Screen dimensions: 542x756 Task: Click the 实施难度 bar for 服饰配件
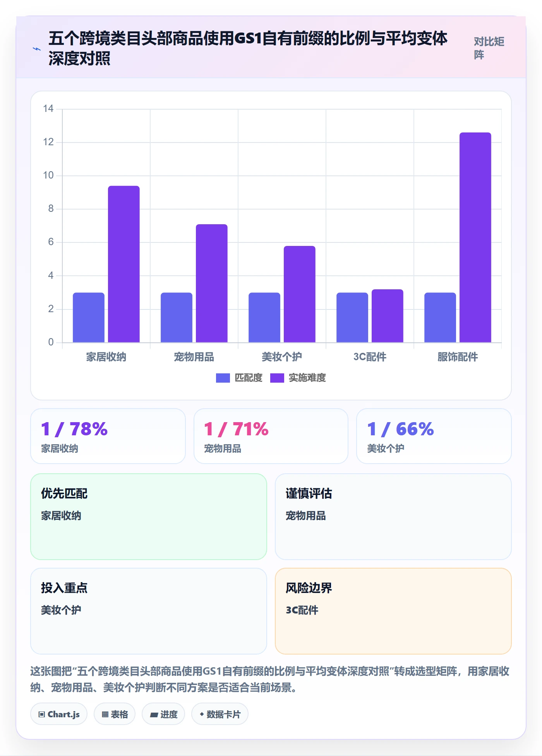click(x=475, y=237)
